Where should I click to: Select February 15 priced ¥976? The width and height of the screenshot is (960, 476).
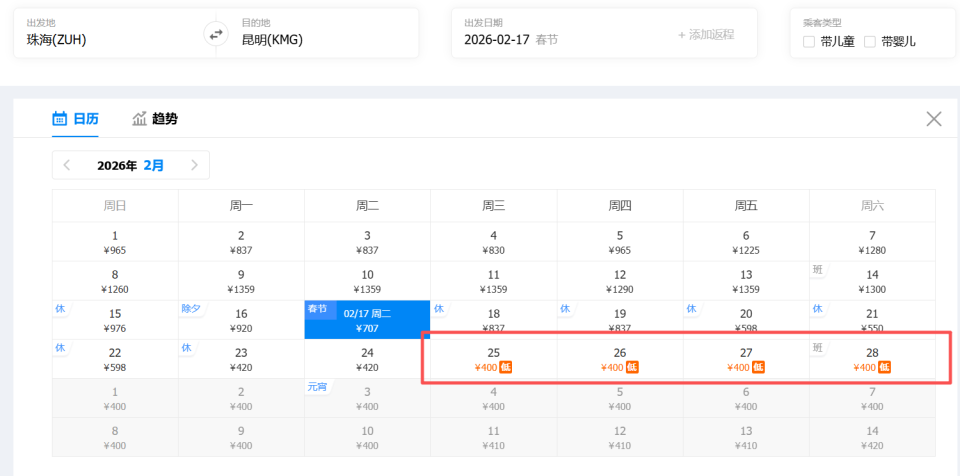click(x=115, y=320)
